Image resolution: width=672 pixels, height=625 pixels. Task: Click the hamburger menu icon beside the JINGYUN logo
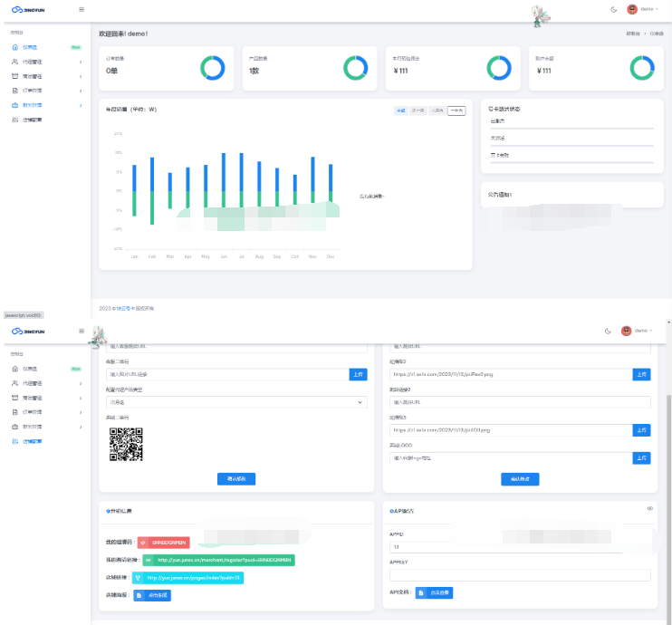pos(82,9)
